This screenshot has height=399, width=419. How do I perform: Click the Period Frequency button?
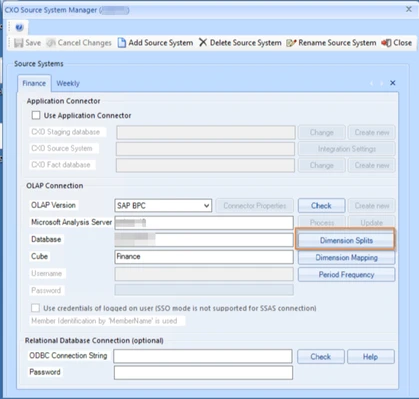(346, 275)
